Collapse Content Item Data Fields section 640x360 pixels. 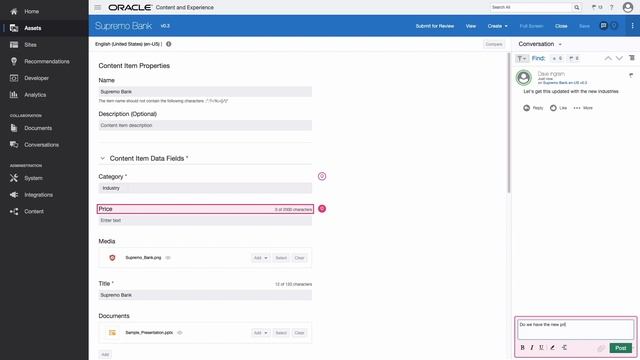102,158
